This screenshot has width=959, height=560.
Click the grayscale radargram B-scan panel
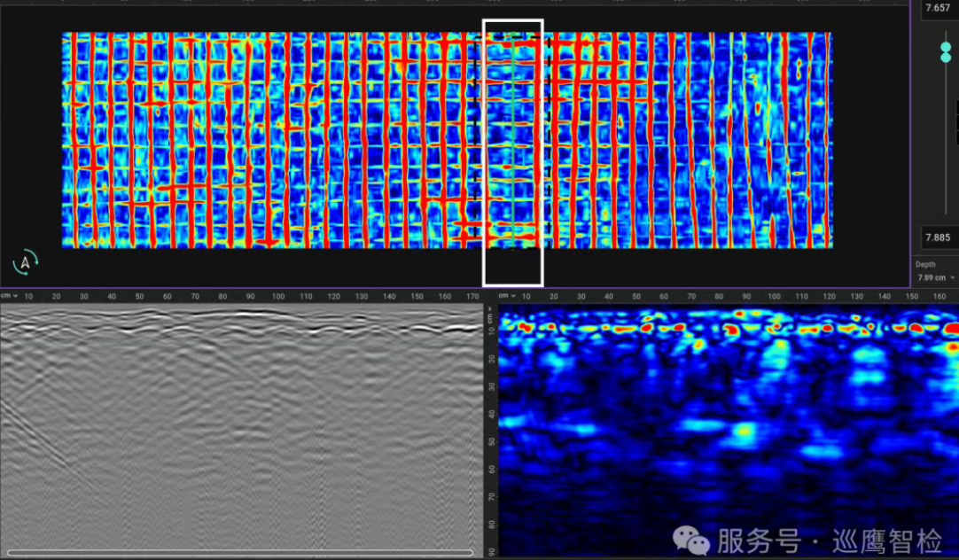click(239, 425)
